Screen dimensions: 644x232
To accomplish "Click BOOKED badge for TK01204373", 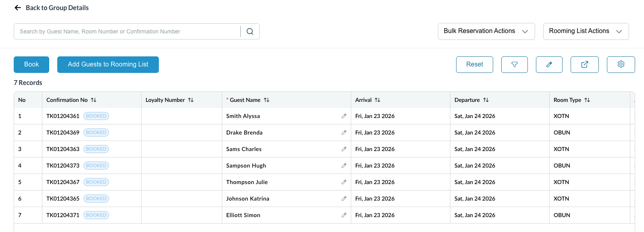I will [x=96, y=166].
